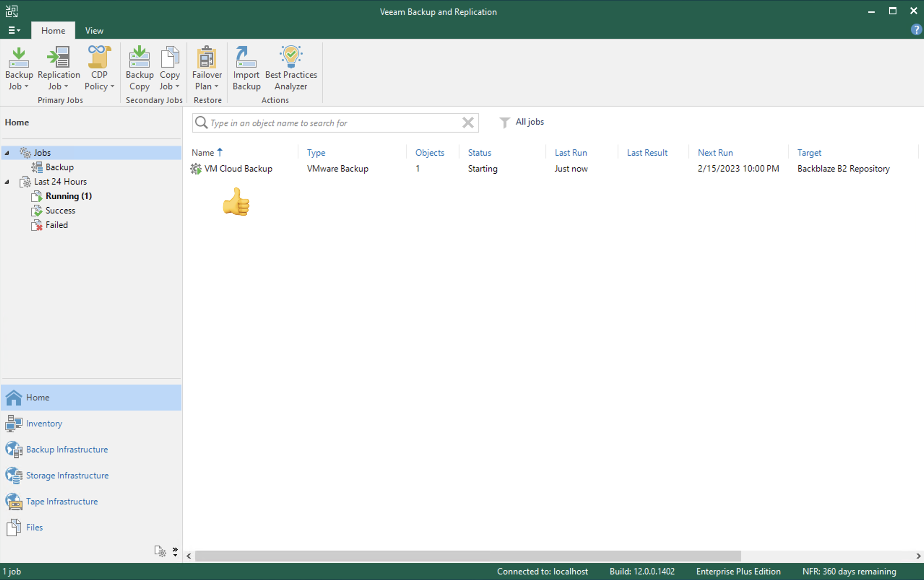Open the Files navigation view
Image resolution: width=924 pixels, height=580 pixels.
91,527
